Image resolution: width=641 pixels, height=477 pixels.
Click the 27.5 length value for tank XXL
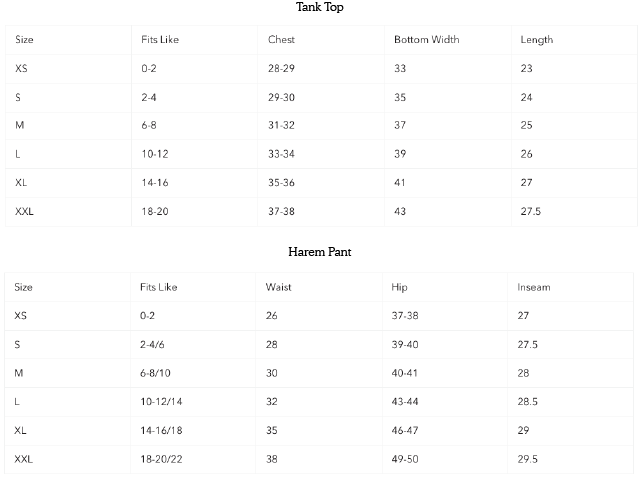click(x=532, y=212)
